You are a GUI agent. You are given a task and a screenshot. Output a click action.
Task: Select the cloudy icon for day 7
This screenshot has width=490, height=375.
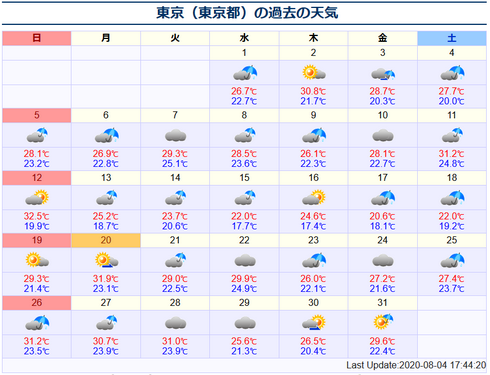(175, 136)
